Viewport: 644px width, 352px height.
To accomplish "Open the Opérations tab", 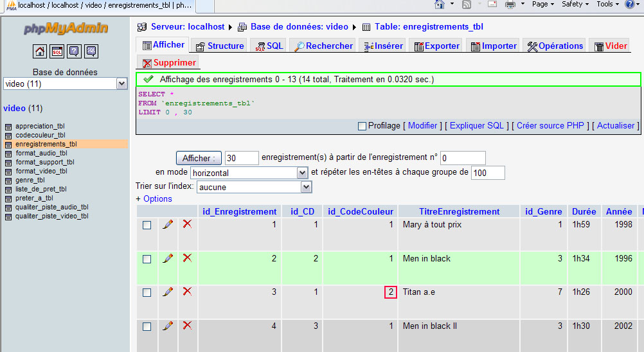I will pos(555,46).
